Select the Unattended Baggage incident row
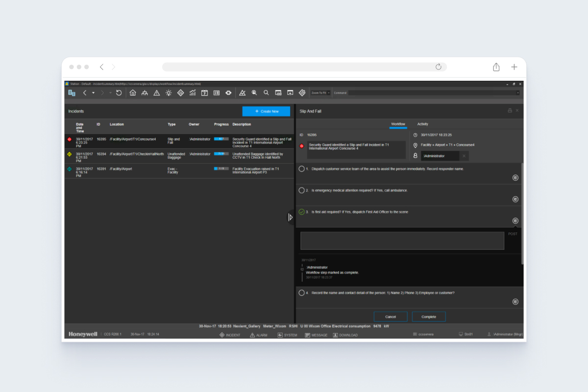The height and width of the screenshot is (392, 588). point(179,156)
